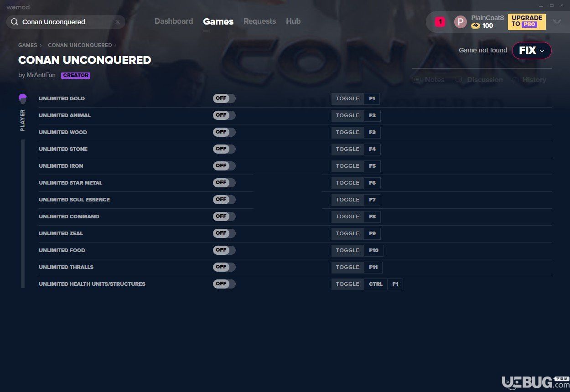Change the F4 hotkey for Unlimited Stone
Screen dimensions: 570x392
pyautogui.click(x=373, y=149)
